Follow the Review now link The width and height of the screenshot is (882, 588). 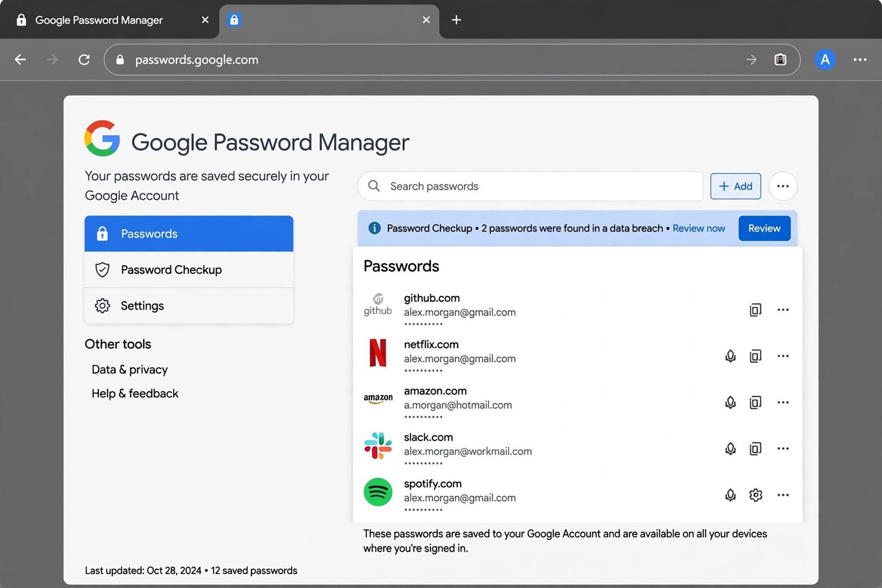point(698,228)
